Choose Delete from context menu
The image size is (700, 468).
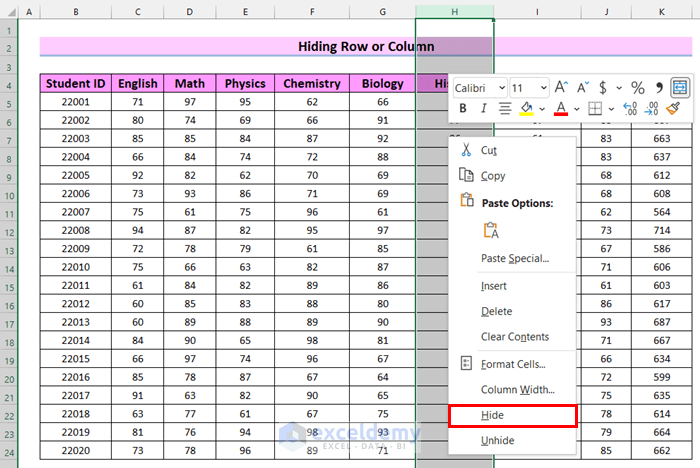(x=512, y=311)
